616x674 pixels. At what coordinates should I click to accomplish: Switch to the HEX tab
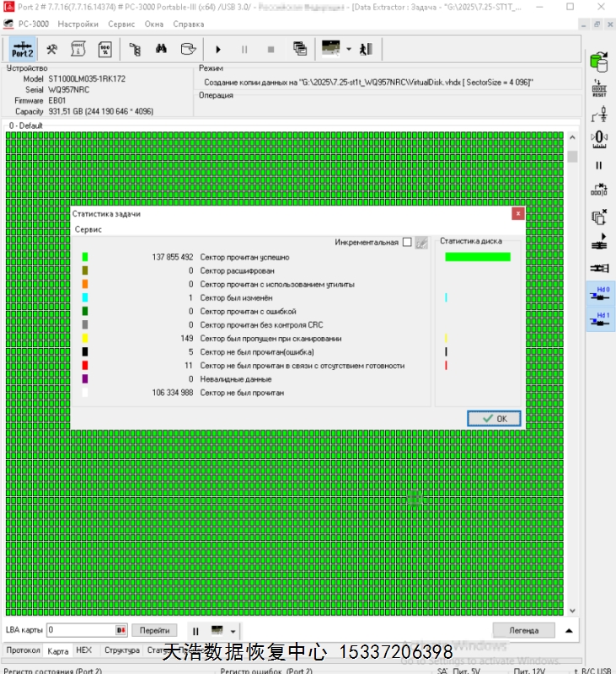click(x=83, y=651)
